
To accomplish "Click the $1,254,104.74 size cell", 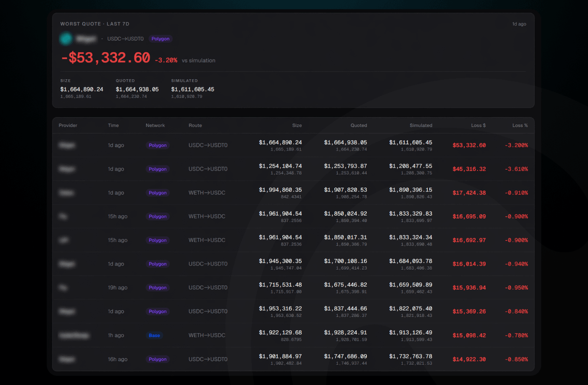I will (x=280, y=166).
